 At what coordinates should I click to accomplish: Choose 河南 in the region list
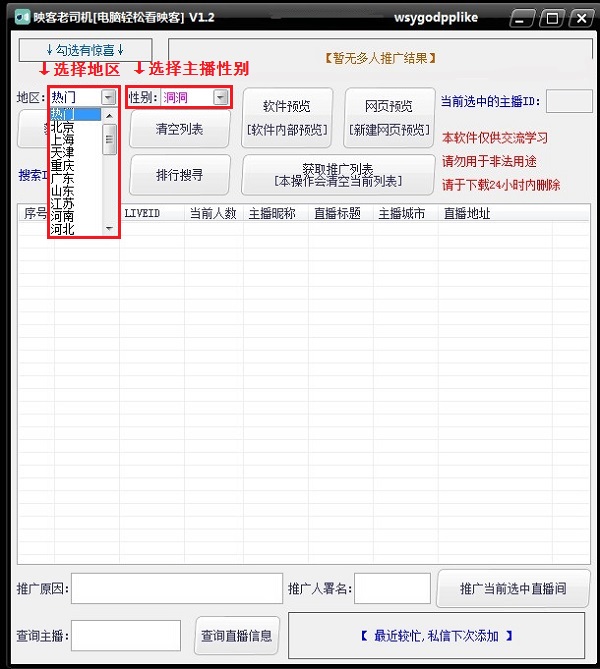[76, 216]
